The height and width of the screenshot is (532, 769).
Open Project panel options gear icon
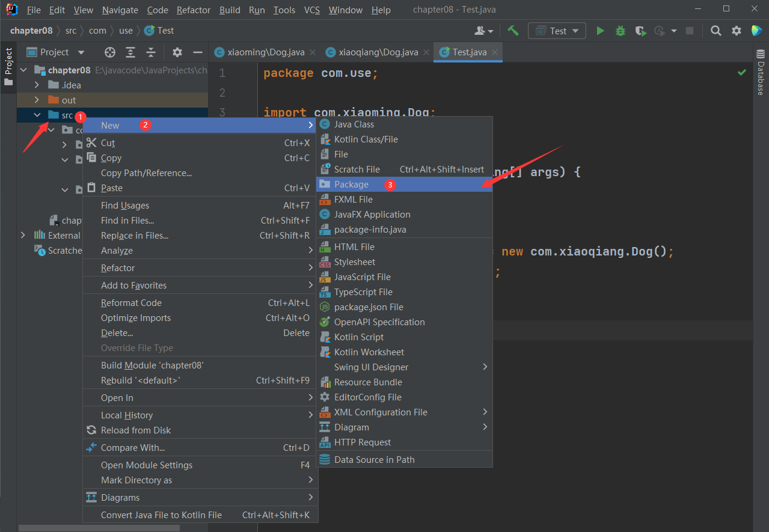coord(177,52)
